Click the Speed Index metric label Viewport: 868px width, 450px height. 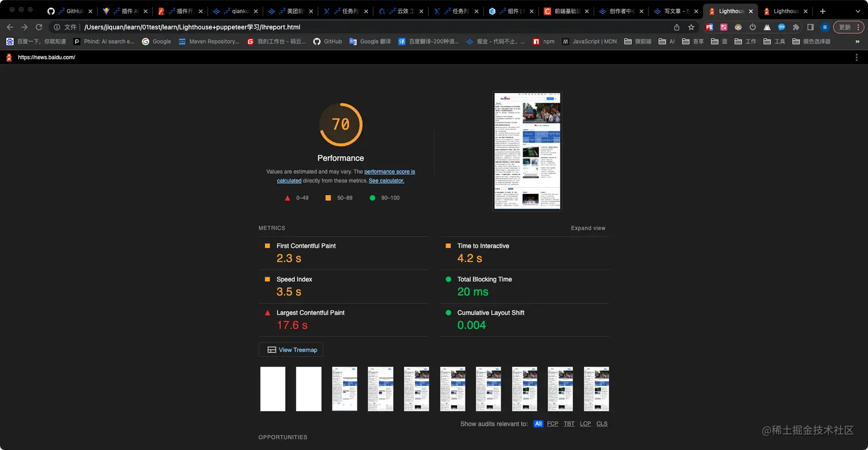pyautogui.click(x=294, y=279)
